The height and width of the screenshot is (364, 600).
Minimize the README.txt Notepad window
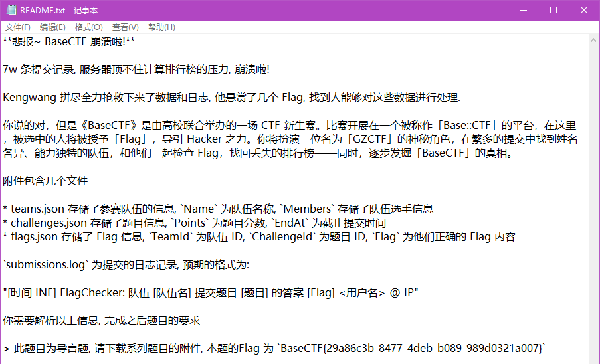pyautogui.click(x=522, y=10)
